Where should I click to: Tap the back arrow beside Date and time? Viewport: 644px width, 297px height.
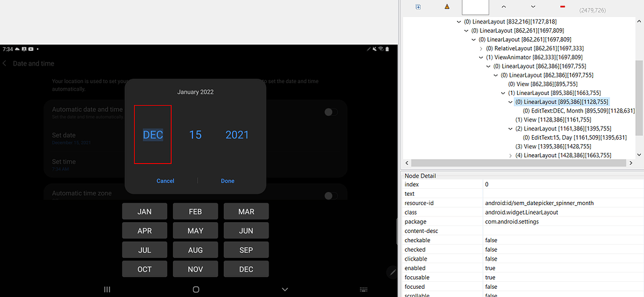(x=5, y=64)
